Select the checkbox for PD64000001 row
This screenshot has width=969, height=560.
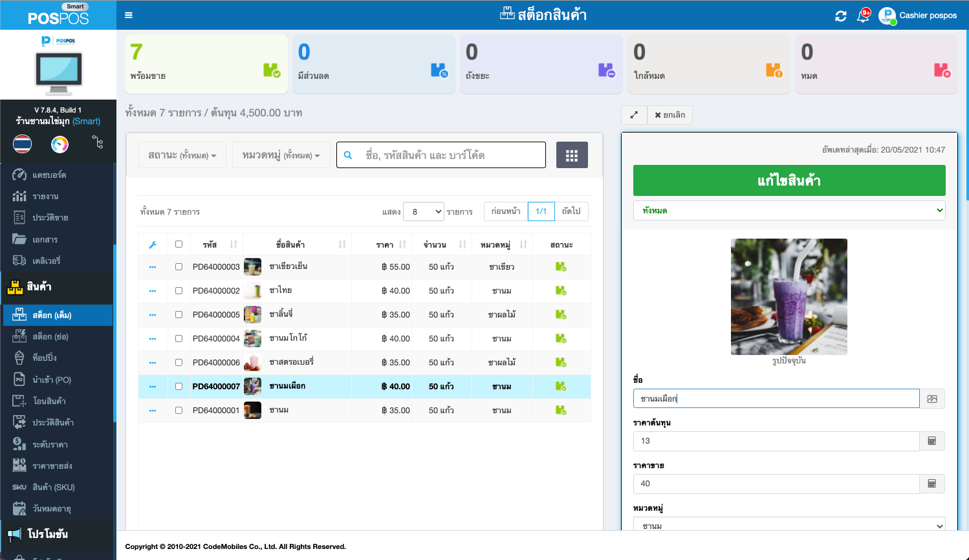(179, 411)
